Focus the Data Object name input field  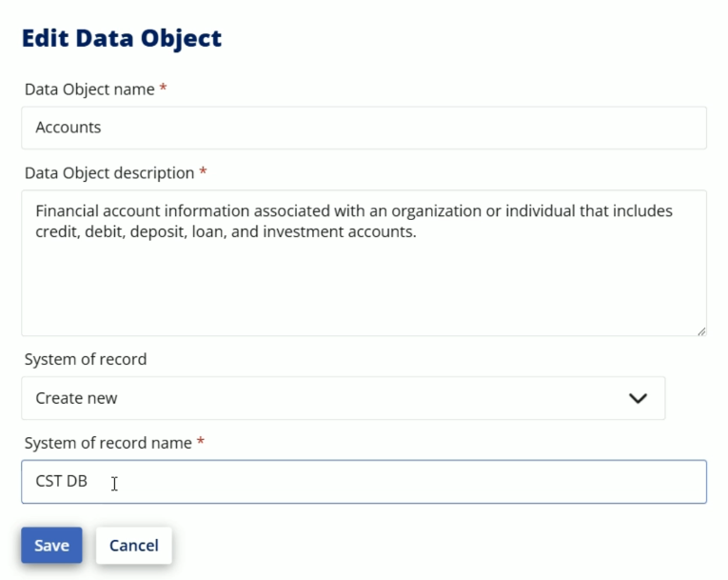tap(364, 128)
